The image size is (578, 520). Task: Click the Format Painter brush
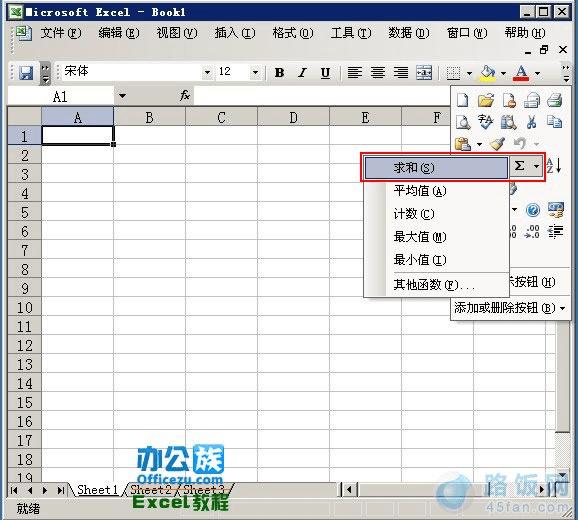(497, 144)
